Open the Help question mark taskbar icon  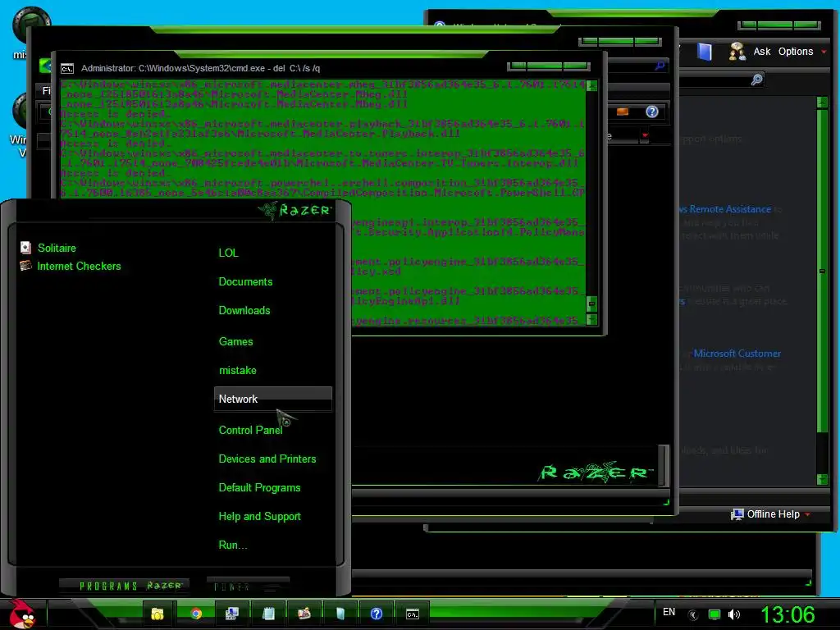(x=376, y=614)
